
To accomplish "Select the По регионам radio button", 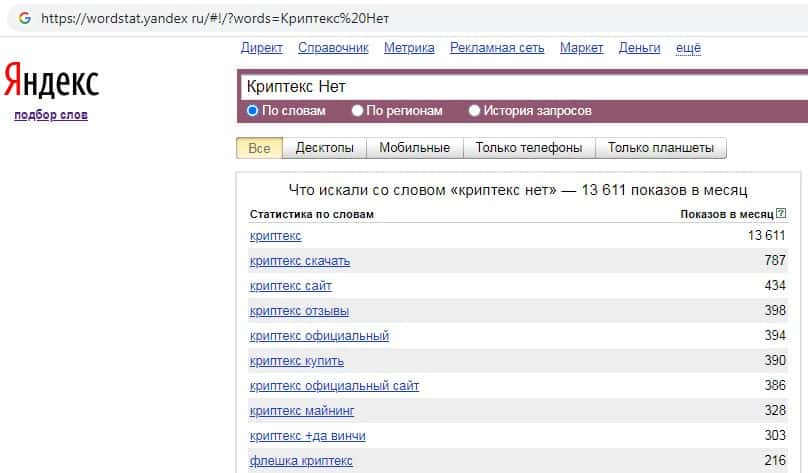I will tap(357, 110).
